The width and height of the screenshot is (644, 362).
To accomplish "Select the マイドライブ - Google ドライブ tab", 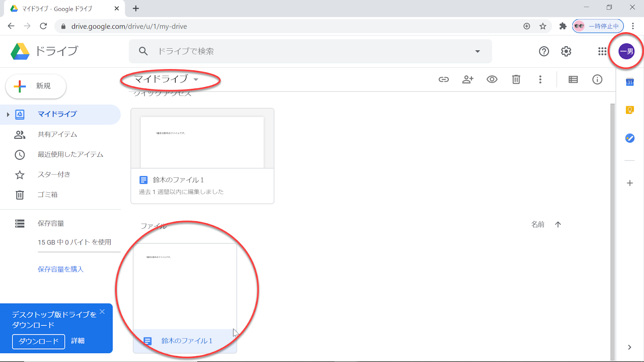I will tap(64, 9).
